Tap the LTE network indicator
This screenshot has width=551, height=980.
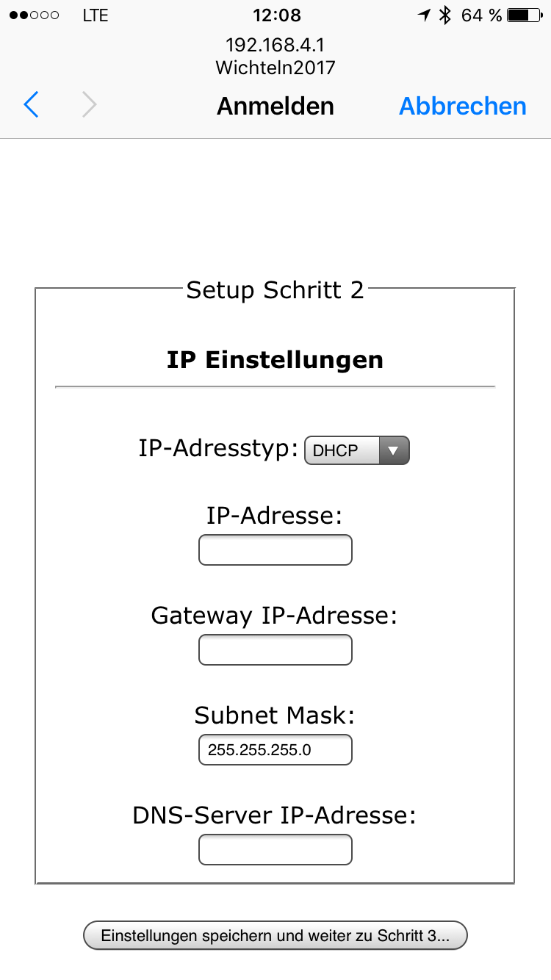[96, 15]
